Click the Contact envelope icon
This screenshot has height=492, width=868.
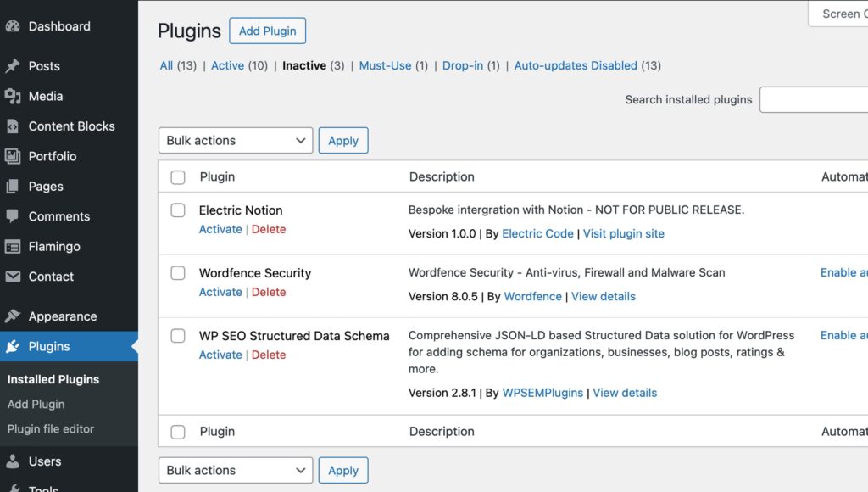tap(13, 277)
